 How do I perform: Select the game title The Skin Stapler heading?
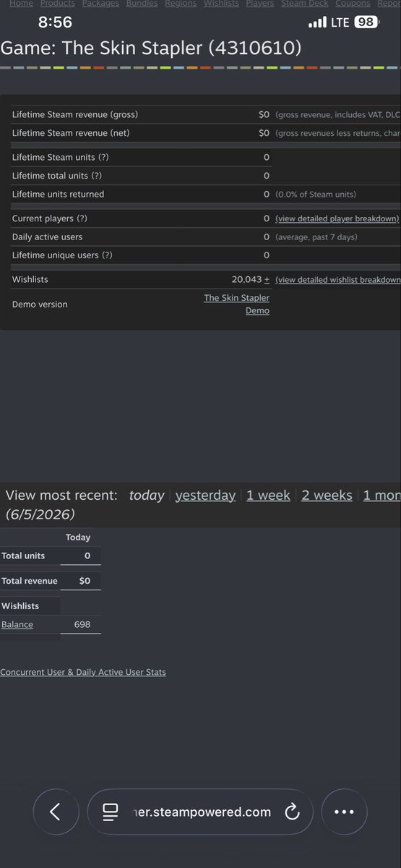click(151, 49)
